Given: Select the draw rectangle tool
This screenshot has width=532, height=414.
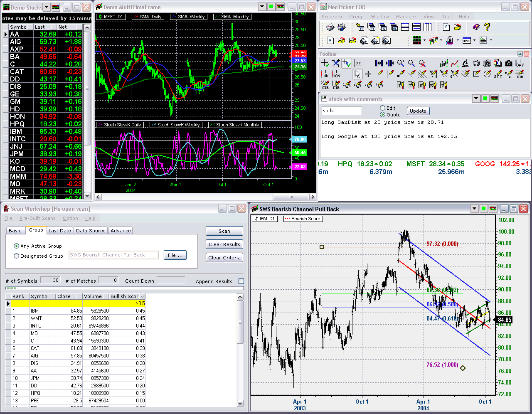Looking at the screenshot, I should (476, 74).
